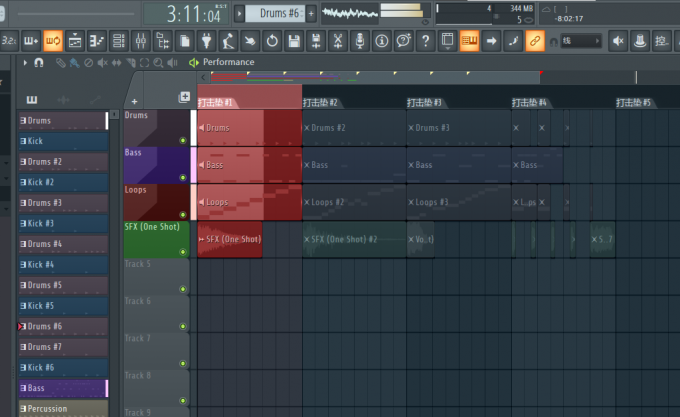Switch picker to automation clips tab

pyautogui.click(x=95, y=100)
